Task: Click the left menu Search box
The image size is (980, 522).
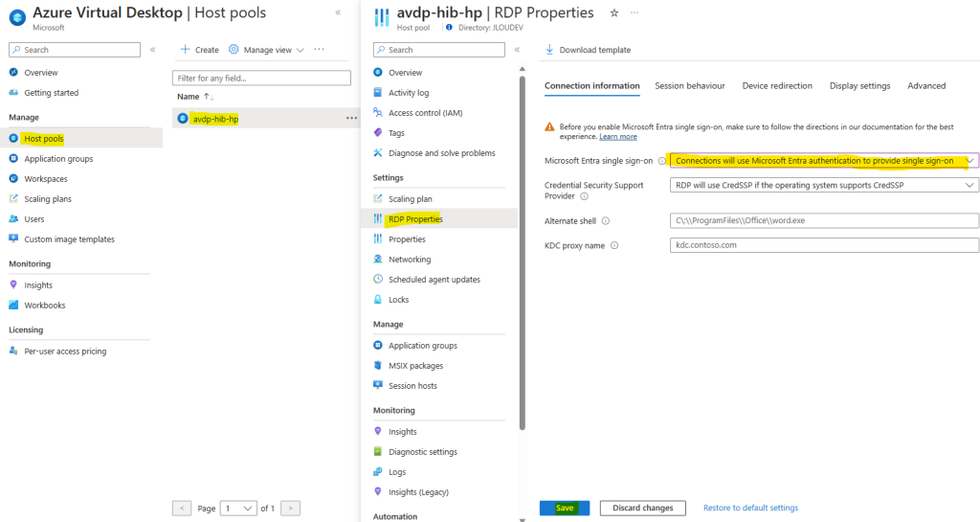Action: point(75,50)
